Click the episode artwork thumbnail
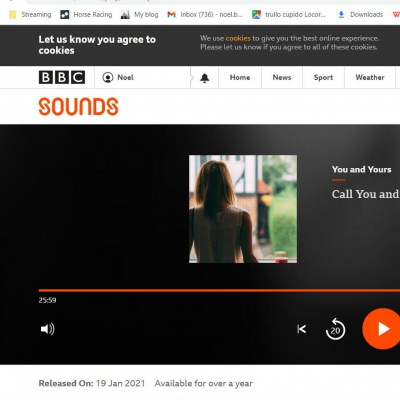 (243, 209)
